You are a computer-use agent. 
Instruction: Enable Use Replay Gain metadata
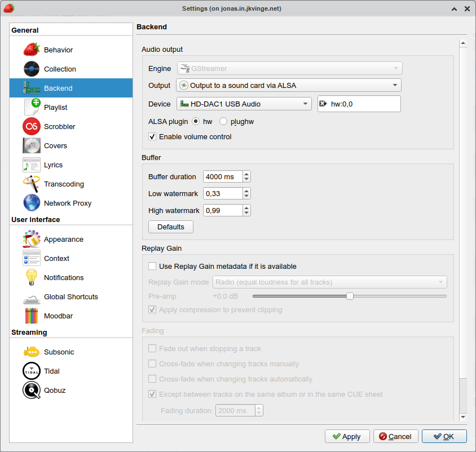coord(152,266)
